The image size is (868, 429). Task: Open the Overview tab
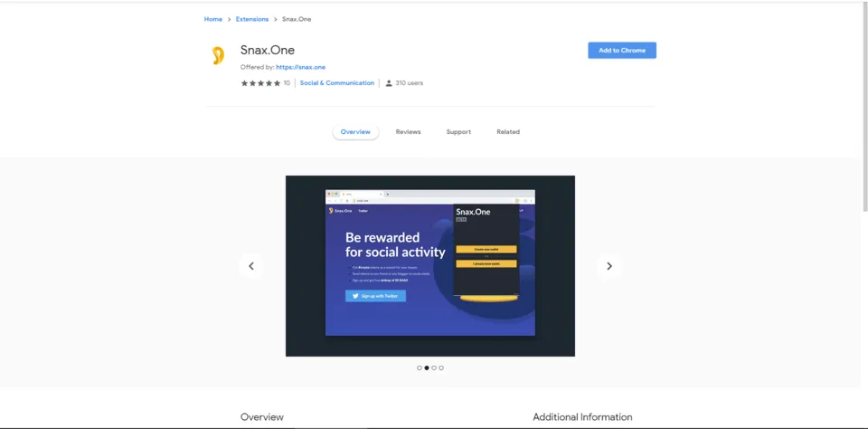point(355,132)
